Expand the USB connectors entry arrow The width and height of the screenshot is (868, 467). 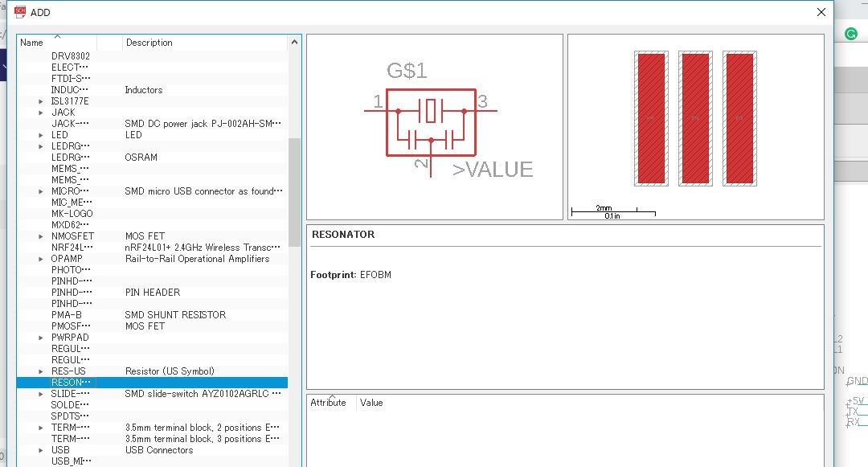tap(41, 450)
